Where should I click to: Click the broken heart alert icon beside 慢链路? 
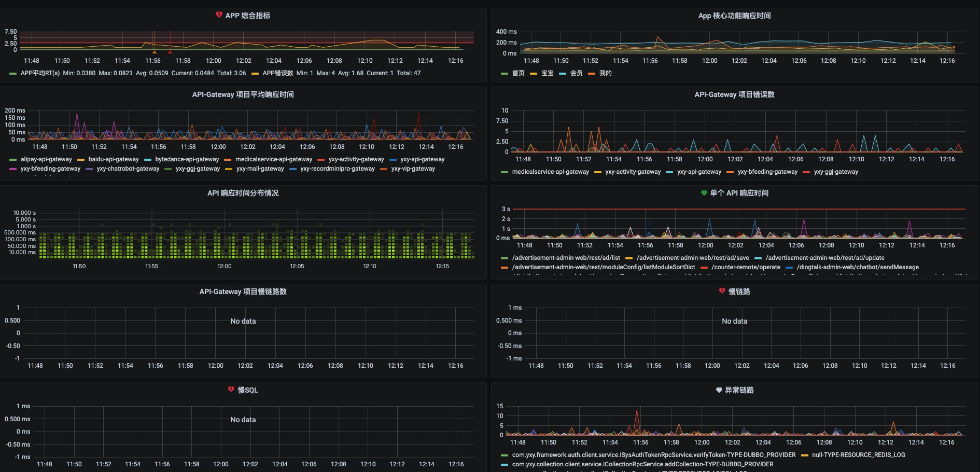coord(722,291)
